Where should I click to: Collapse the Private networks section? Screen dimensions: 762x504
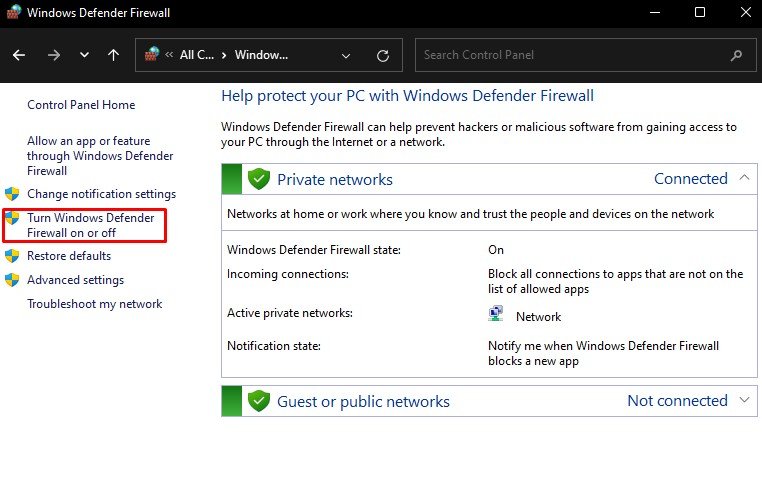pyautogui.click(x=744, y=178)
